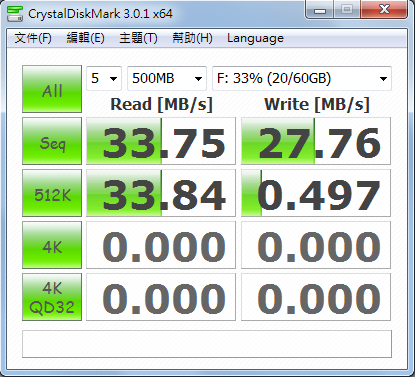Start the 4K benchmark test
The image size is (415, 377).
(52, 245)
